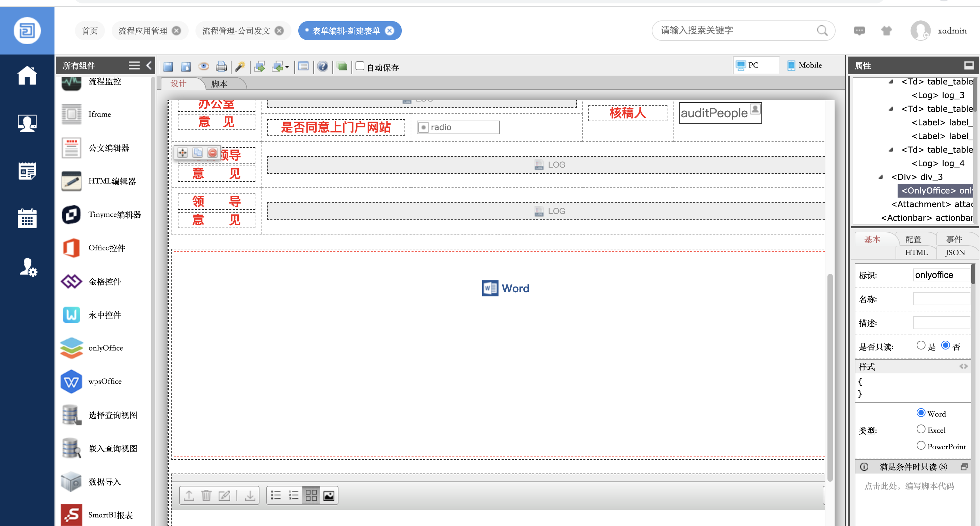This screenshot has width=980, height=526.
Task: Click the blue question mark help icon
Action: [x=322, y=67]
